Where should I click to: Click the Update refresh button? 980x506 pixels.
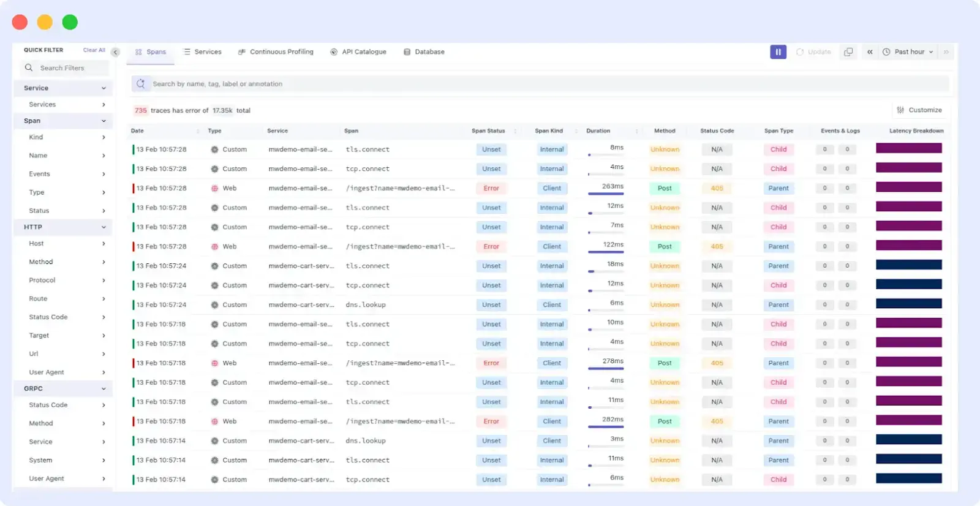813,52
